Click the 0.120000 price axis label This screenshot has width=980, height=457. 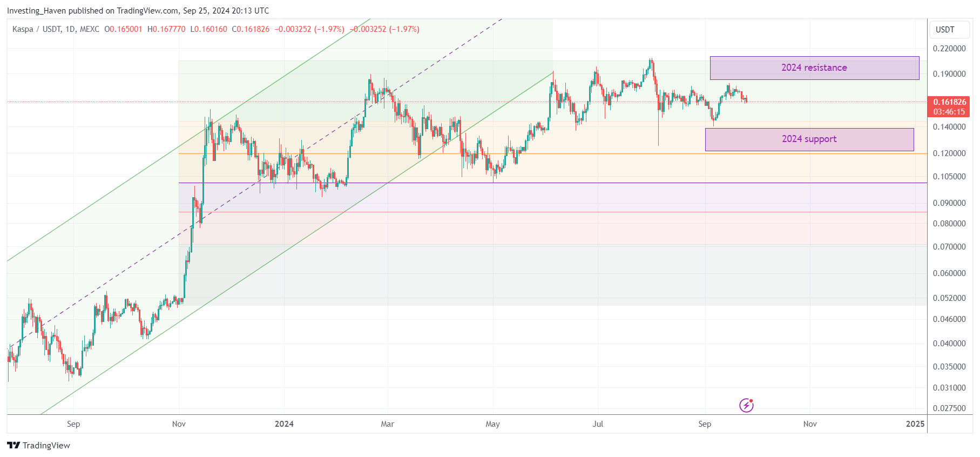(949, 153)
